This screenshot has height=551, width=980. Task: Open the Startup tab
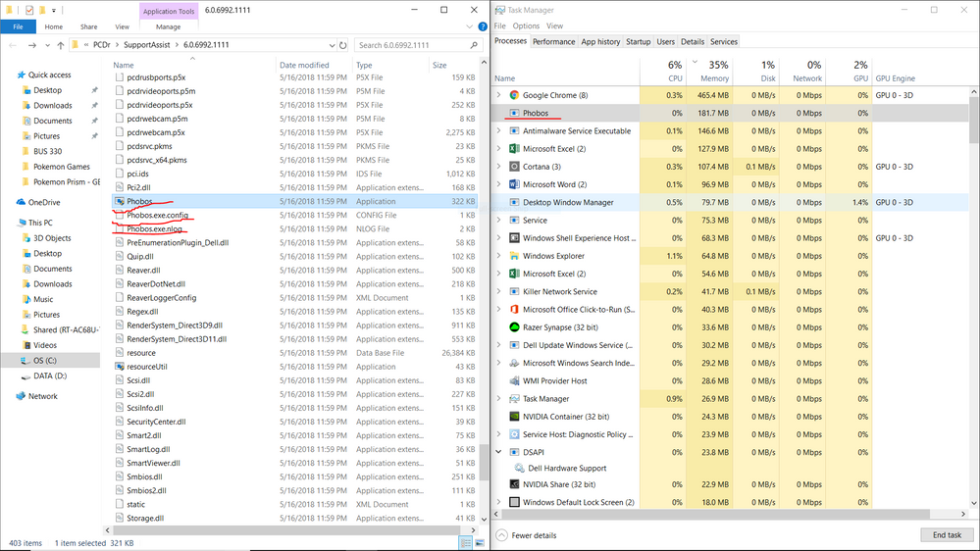[638, 42]
